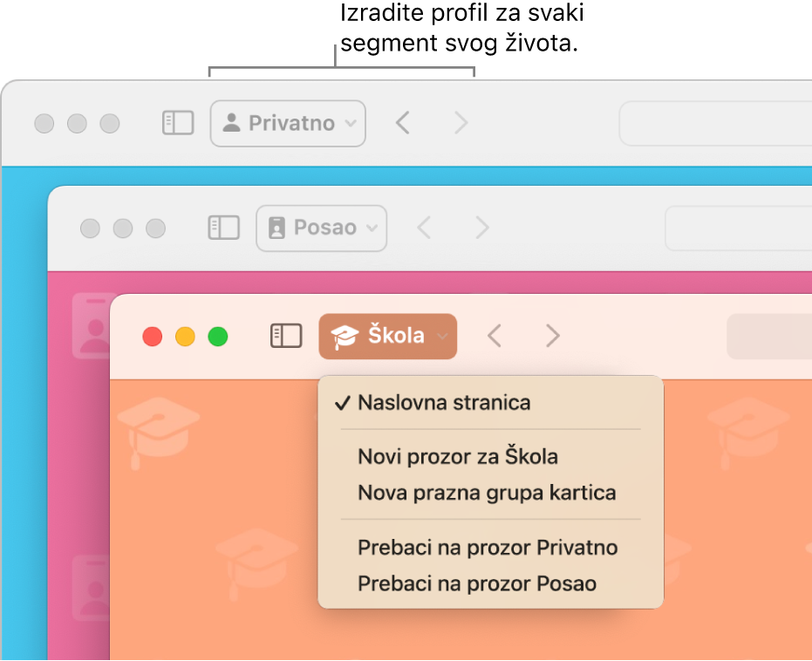Choose Novi prozor za Škola

click(x=457, y=456)
